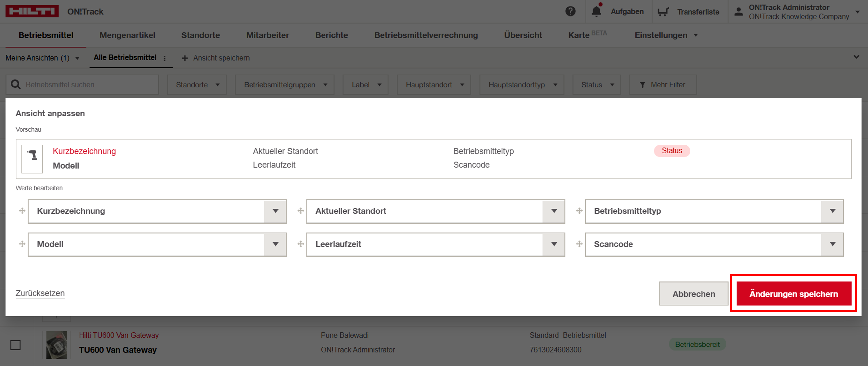Open the Hauptstandorttyp filter dropdown

(522, 85)
